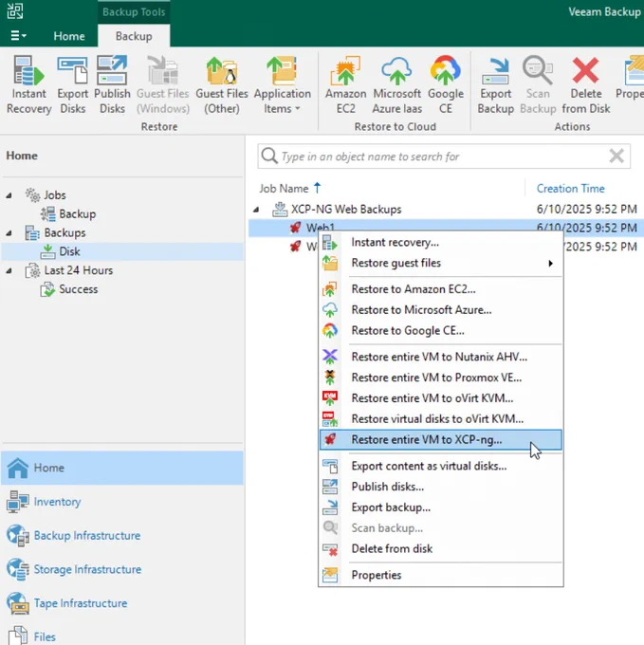Choose Restore entire VM to oVirt KVM...
The image size is (644, 645).
coord(440,398)
